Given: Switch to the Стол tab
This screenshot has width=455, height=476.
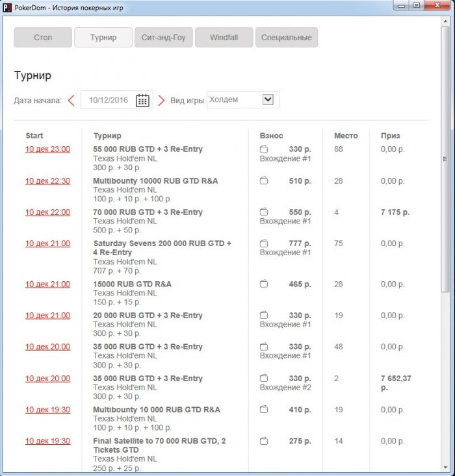Looking at the screenshot, I should pos(43,37).
